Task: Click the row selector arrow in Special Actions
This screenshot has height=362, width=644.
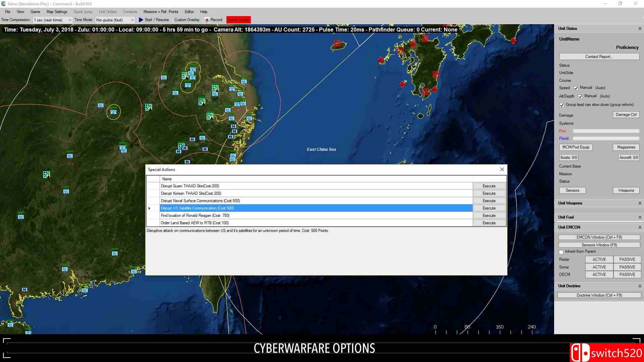Action: pyautogui.click(x=150, y=208)
